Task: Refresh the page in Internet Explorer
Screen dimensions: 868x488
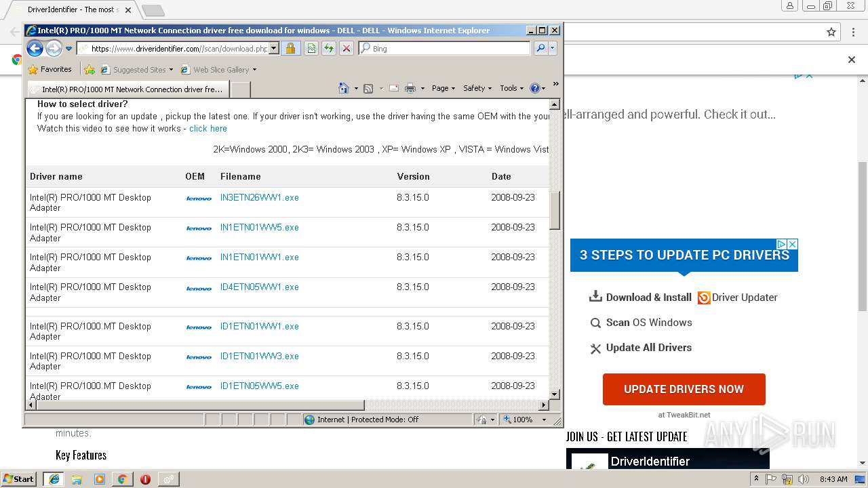Action: [x=328, y=48]
